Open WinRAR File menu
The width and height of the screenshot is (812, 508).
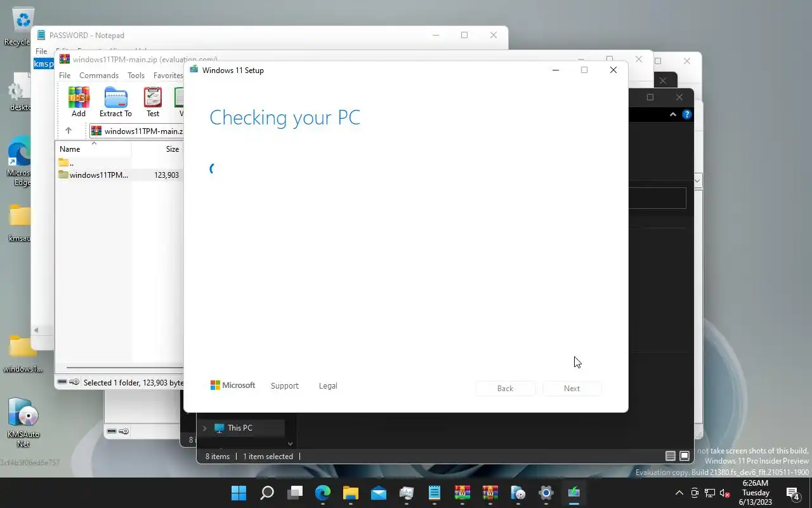pyautogui.click(x=65, y=75)
